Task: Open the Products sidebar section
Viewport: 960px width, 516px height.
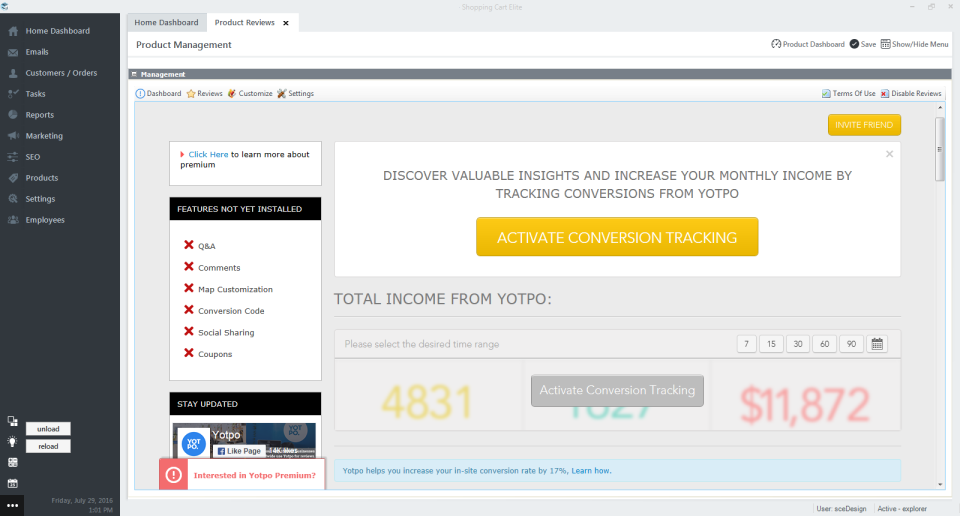Action: tap(42, 178)
